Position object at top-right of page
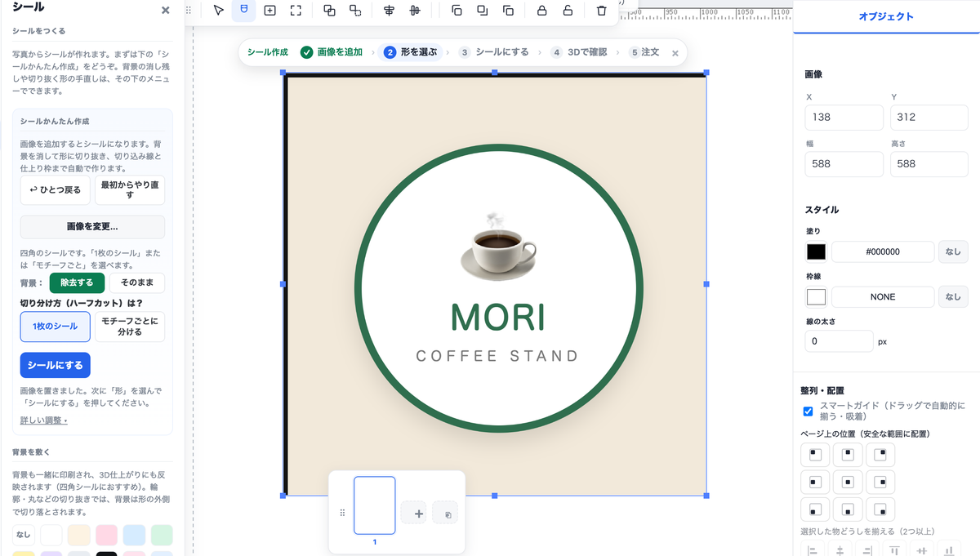Viewport: 980px width, 556px height. tap(880, 455)
